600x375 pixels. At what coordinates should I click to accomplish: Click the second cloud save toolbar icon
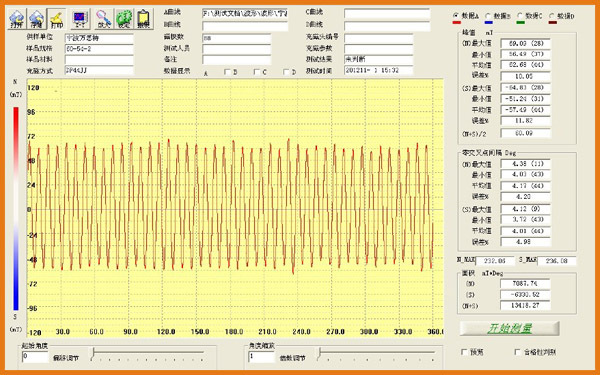click(36, 19)
